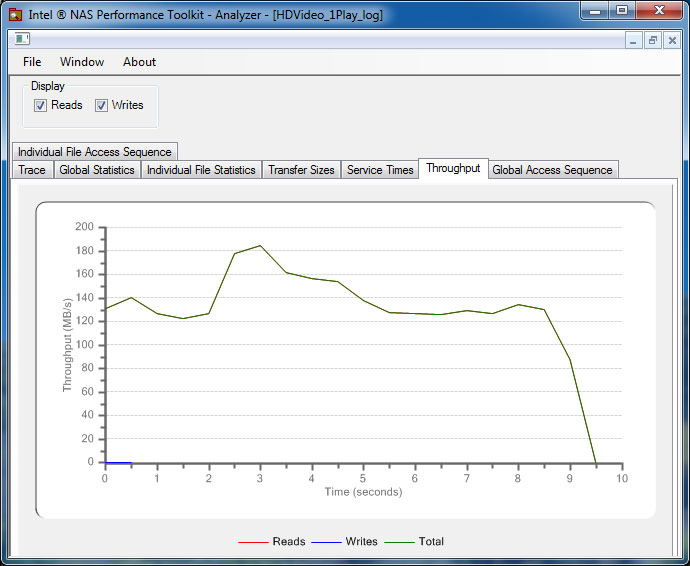
Task: View the Service Times tab
Action: pyautogui.click(x=380, y=170)
